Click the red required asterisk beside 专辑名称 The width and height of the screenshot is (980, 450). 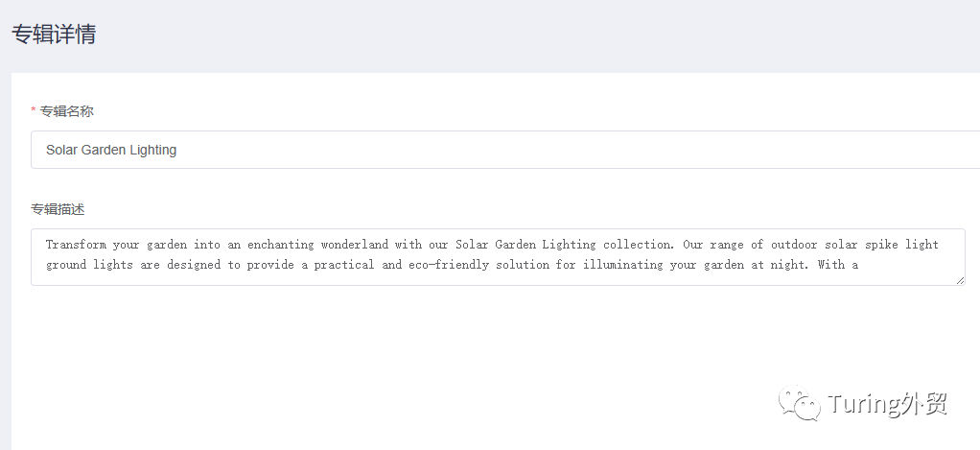point(34,111)
